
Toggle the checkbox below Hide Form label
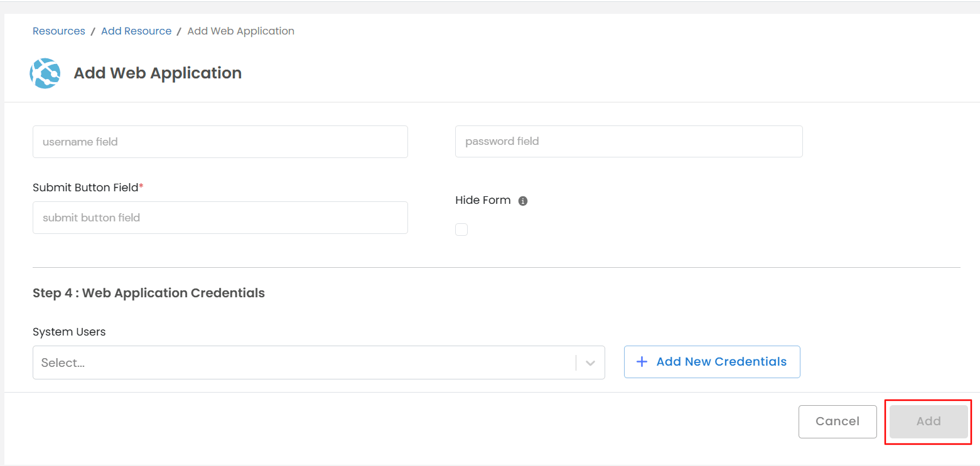pos(461,229)
